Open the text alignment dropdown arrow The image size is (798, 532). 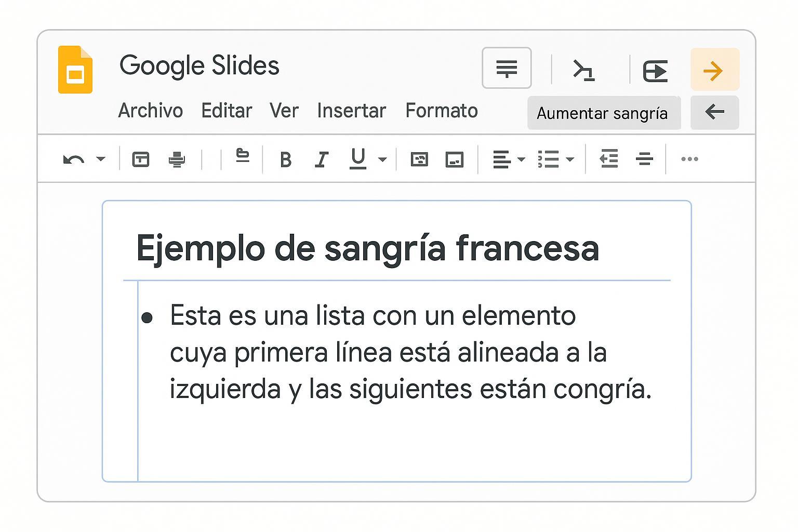[521, 159]
